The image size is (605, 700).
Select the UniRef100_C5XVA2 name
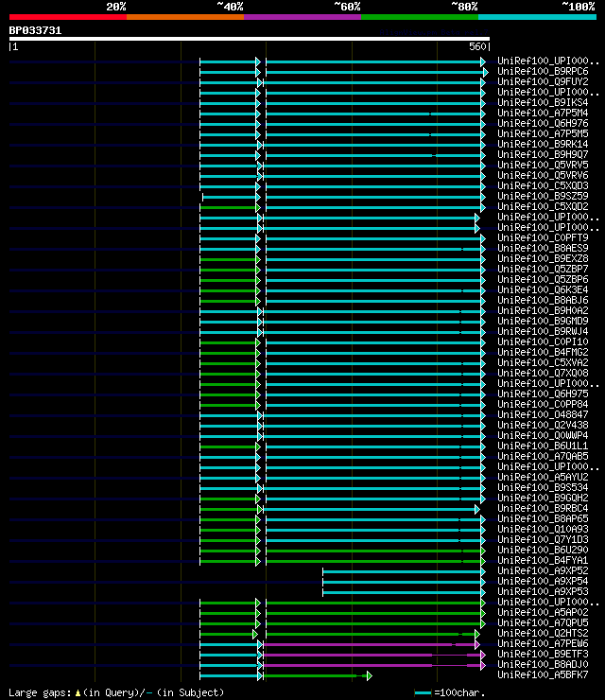click(x=543, y=362)
